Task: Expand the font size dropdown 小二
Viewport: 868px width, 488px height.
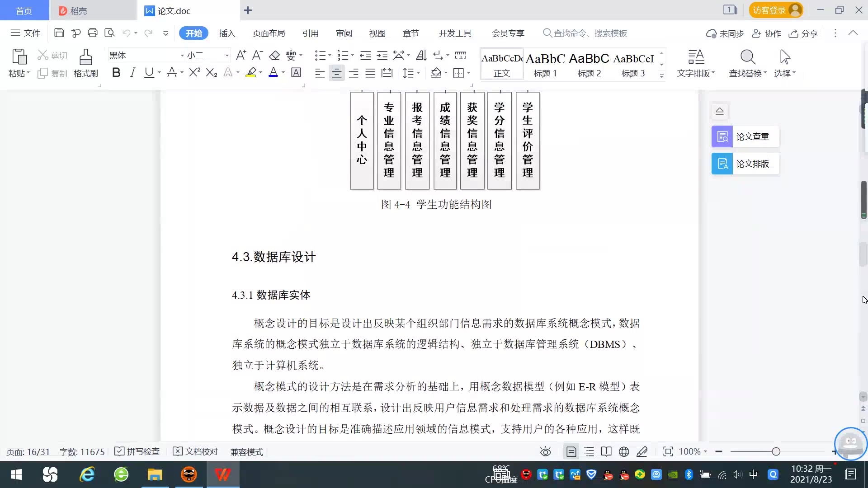Action: 227,56
